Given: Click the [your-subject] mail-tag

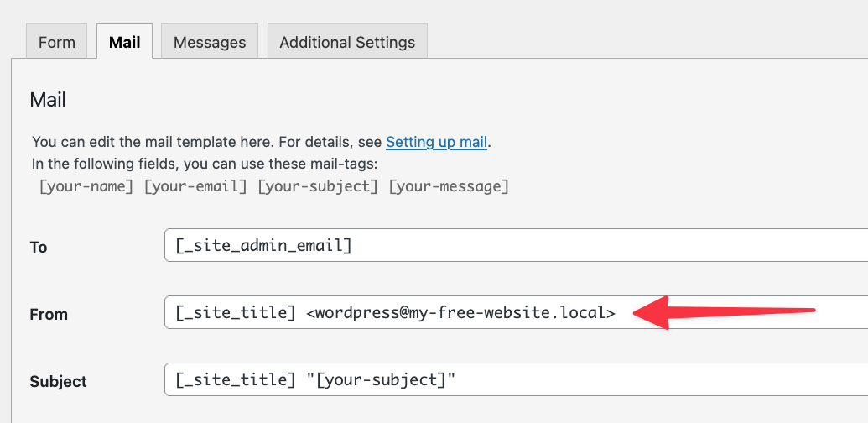Looking at the screenshot, I should click(318, 186).
